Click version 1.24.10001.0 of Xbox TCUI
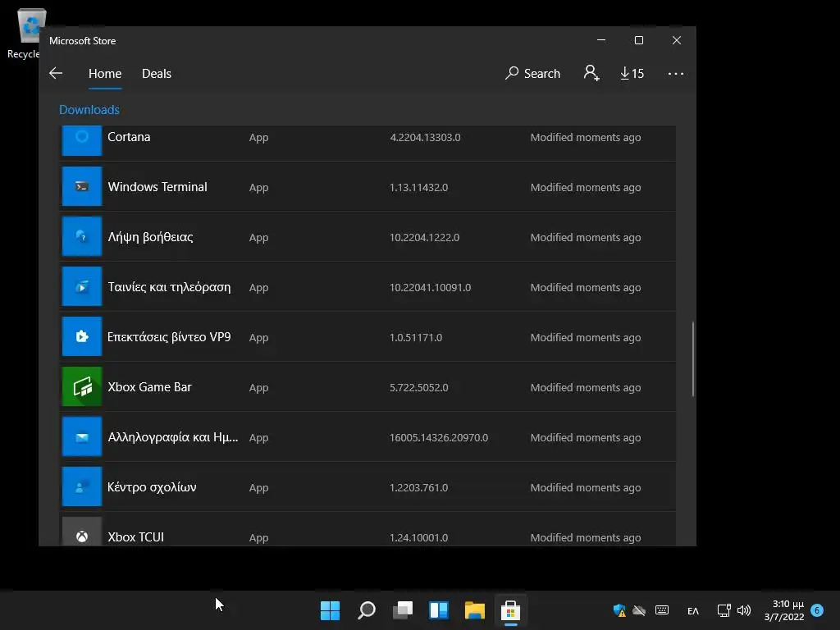 coord(418,537)
